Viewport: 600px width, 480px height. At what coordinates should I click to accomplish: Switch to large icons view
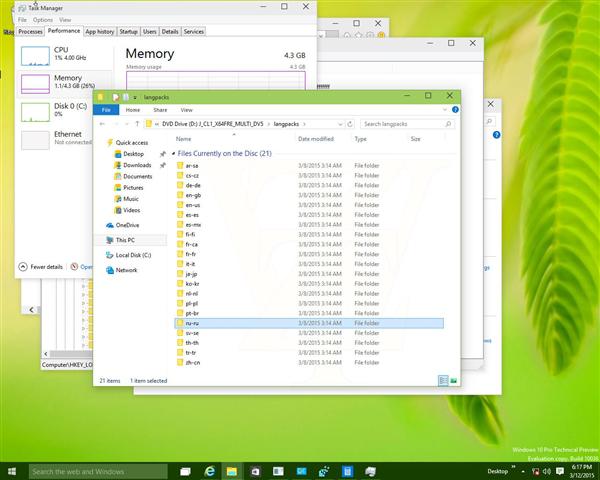click(453, 381)
